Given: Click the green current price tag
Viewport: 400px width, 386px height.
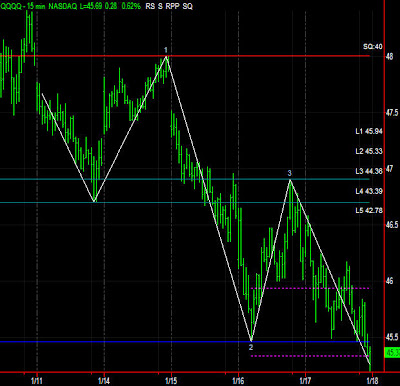Looking at the screenshot, I should point(392,352).
